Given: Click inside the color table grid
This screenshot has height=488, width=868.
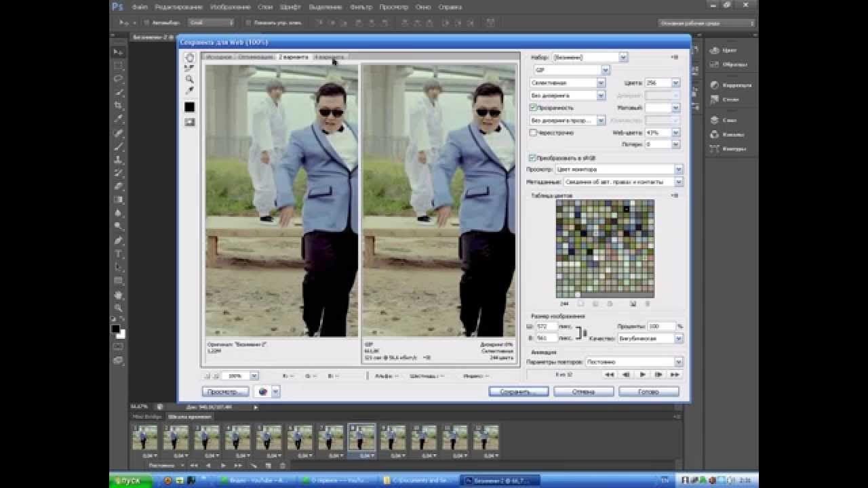Looking at the screenshot, I should [x=605, y=248].
